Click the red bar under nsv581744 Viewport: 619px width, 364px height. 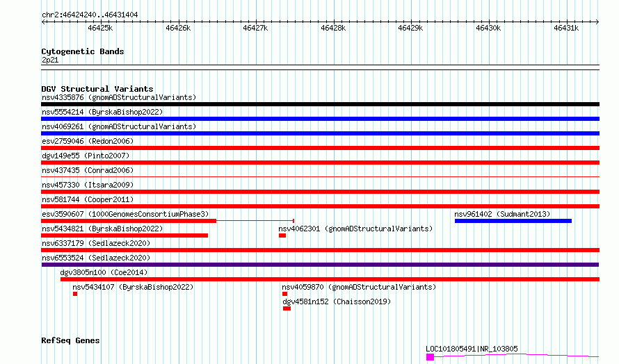[x=320, y=206]
